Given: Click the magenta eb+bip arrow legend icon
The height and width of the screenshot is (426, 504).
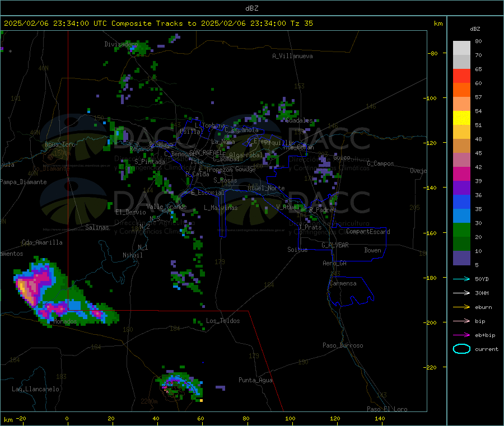Looking at the screenshot, I should tap(461, 335).
